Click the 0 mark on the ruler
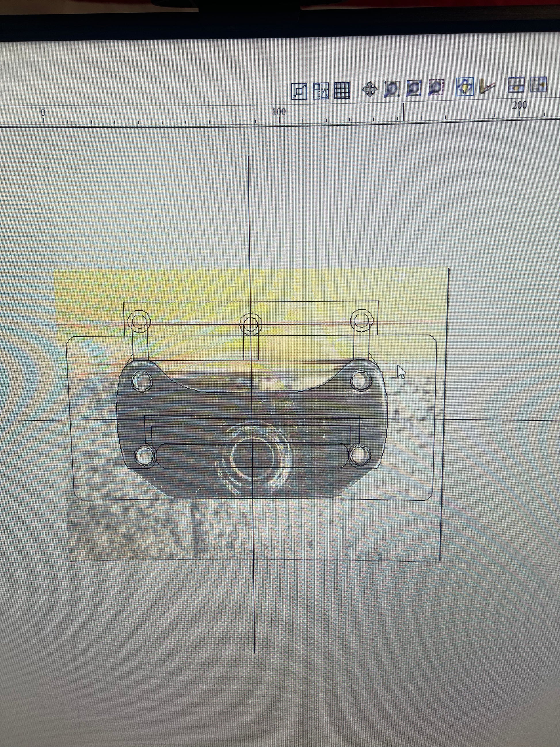This screenshot has width=560, height=747. coord(43,113)
